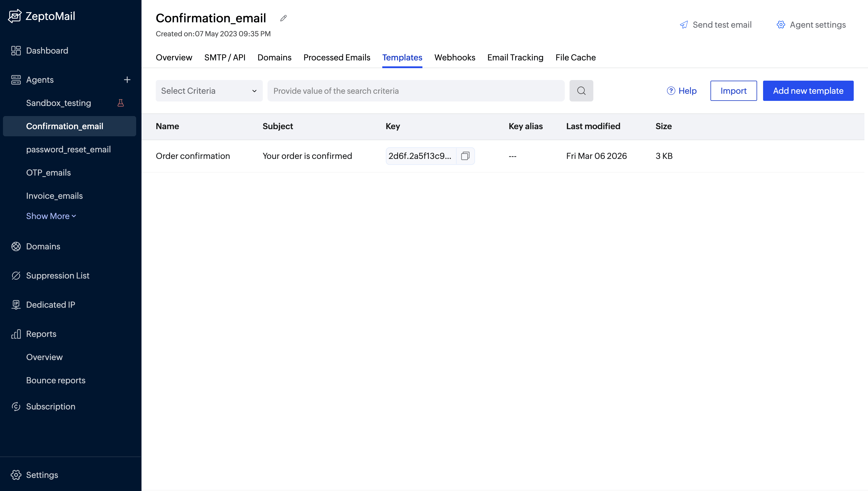Open the Select Criteria dropdown

coord(209,91)
